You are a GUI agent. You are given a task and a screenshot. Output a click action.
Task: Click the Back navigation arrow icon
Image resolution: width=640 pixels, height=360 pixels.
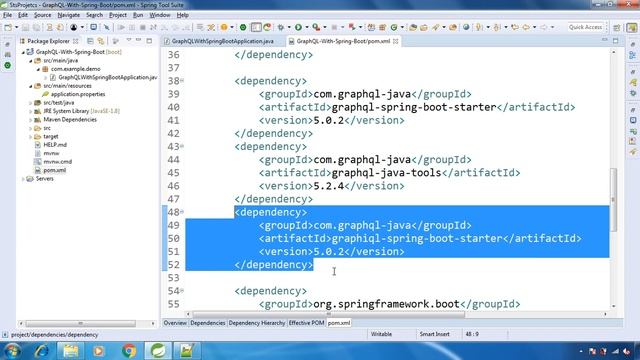[526, 27]
